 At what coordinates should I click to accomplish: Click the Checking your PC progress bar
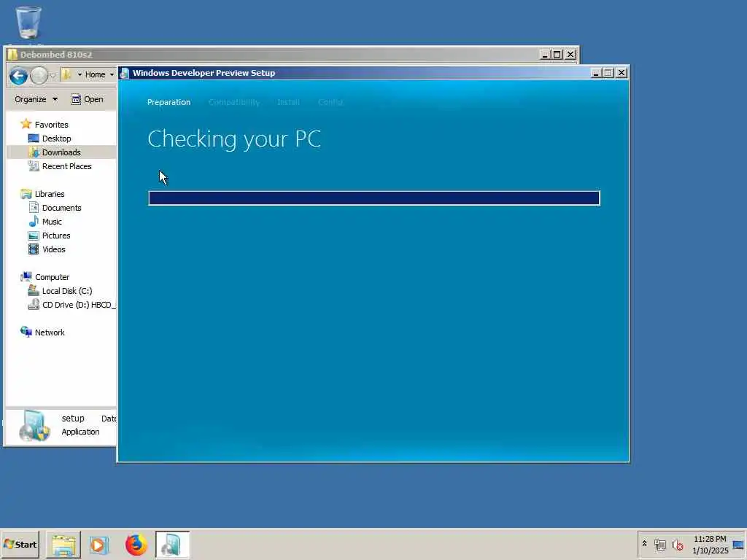[x=374, y=198]
